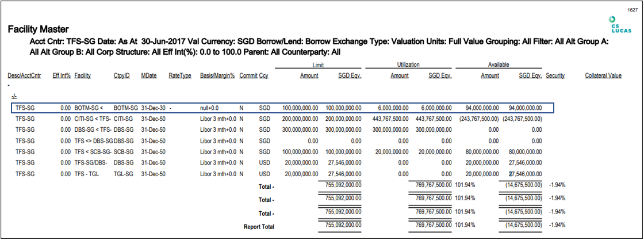Click the Facility Master report title
Screen dimensions: 644x240
pyautogui.click(x=39, y=29)
